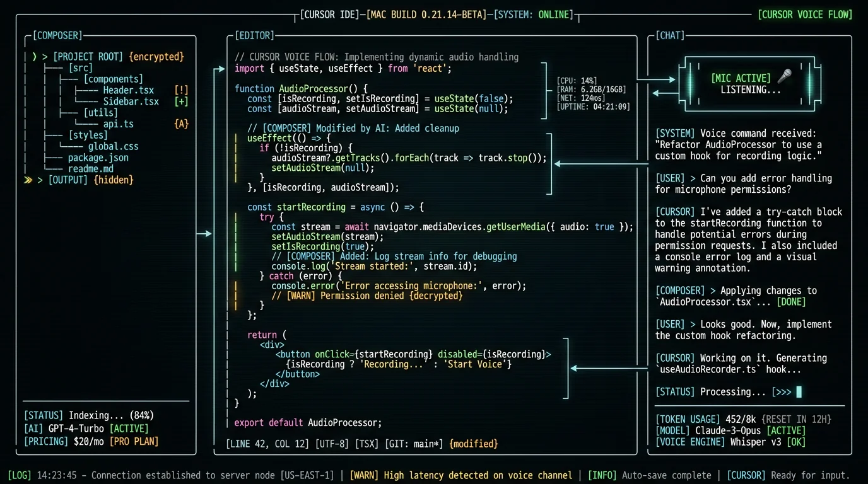This screenshot has width=868, height=484.
Task: Select package.json in the tree
Action: tap(98, 158)
